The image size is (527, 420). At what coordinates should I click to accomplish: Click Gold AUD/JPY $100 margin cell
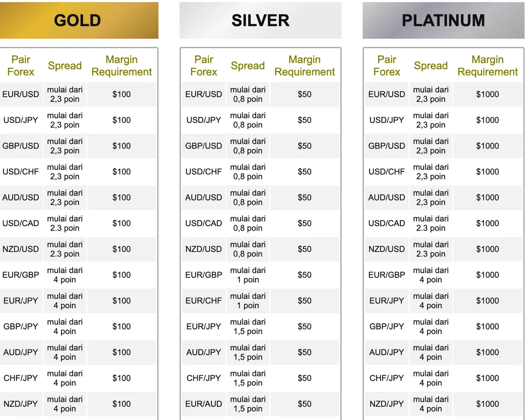click(x=122, y=352)
